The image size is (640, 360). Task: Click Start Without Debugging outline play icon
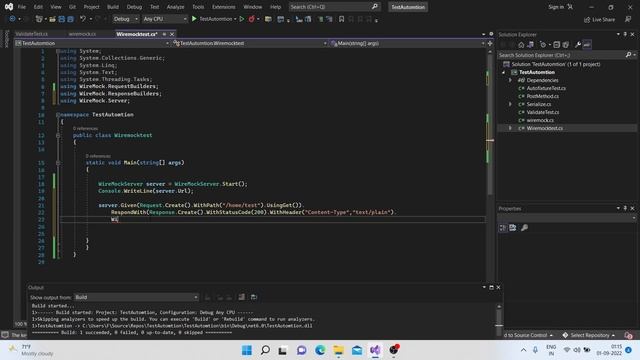(242, 19)
